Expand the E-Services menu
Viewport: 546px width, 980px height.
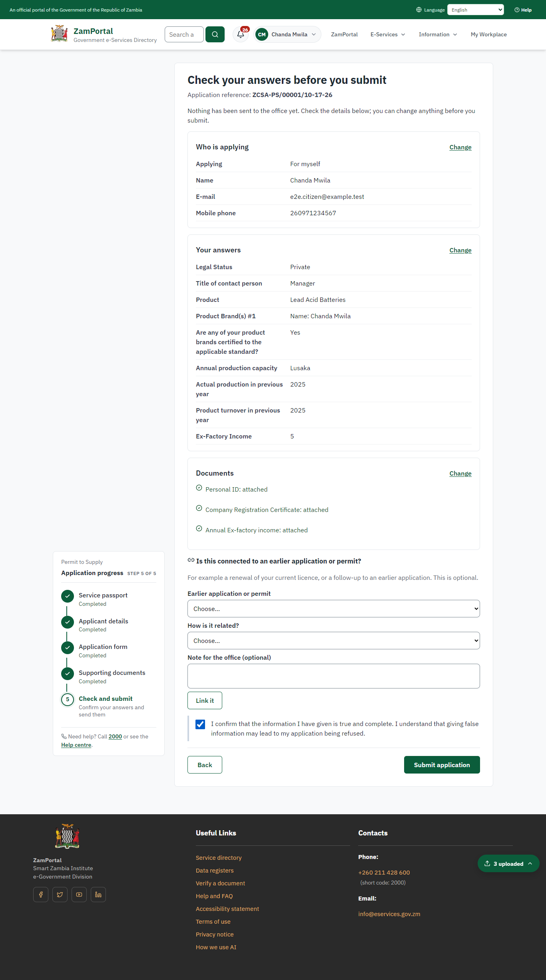coord(388,34)
